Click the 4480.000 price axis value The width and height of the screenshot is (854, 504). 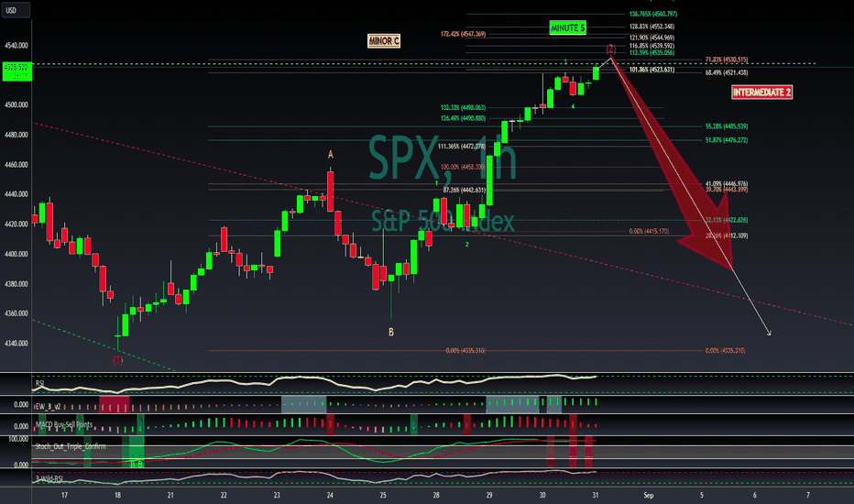16,135
